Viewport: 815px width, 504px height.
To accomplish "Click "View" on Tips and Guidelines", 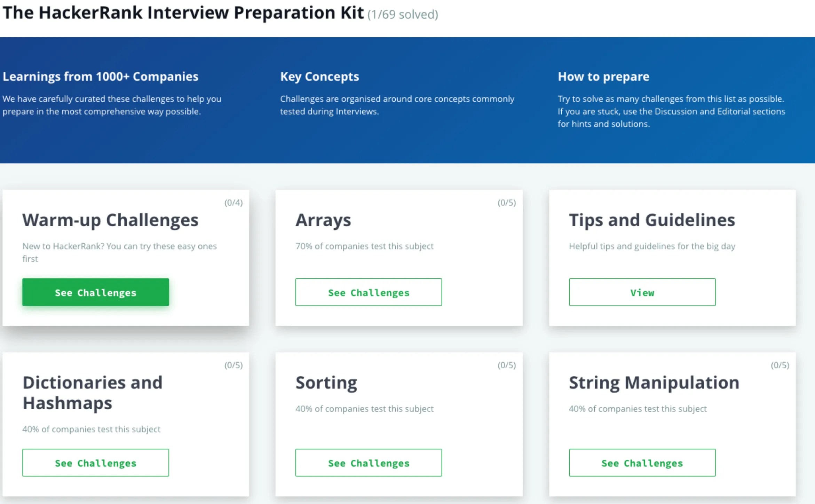I will pyautogui.click(x=641, y=292).
